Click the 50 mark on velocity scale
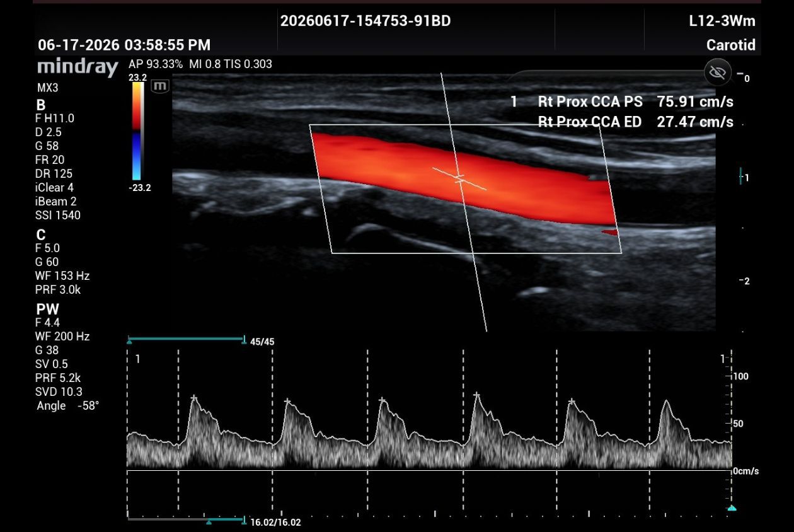Viewport: 794px width, 532px height. (739, 424)
